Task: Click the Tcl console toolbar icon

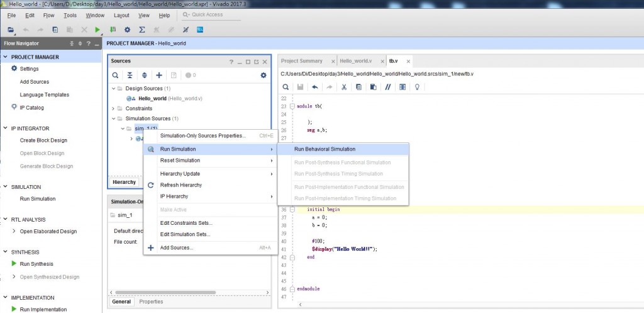Action: (200, 30)
